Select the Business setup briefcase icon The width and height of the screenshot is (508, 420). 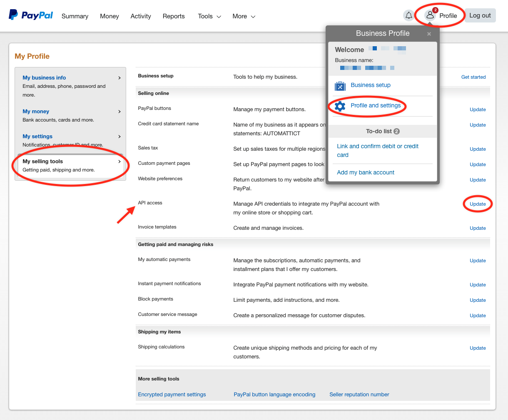[340, 86]
